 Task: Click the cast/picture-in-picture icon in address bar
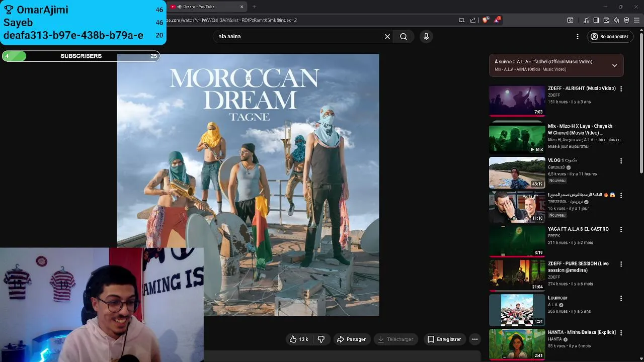[x=461, y=20]
